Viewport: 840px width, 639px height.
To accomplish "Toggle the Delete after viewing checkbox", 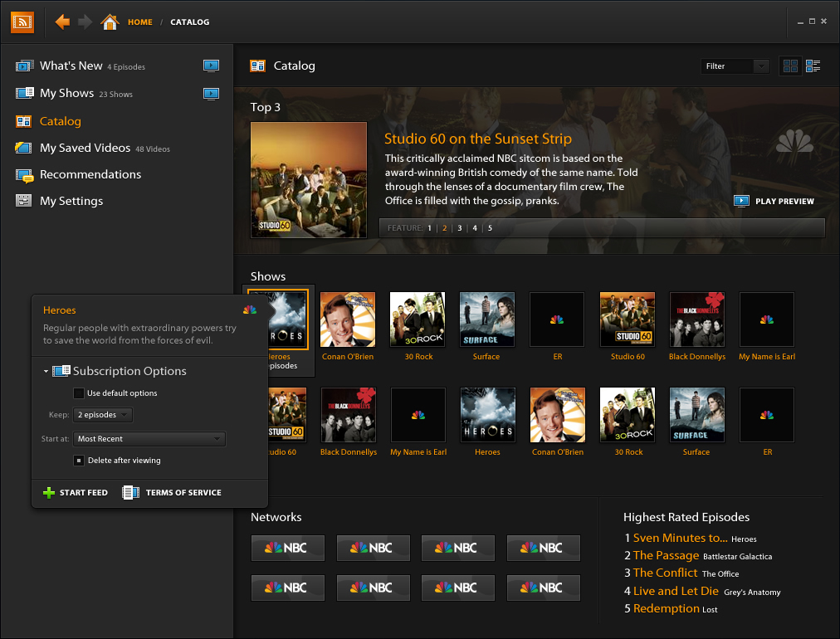I will coord(79,461).
